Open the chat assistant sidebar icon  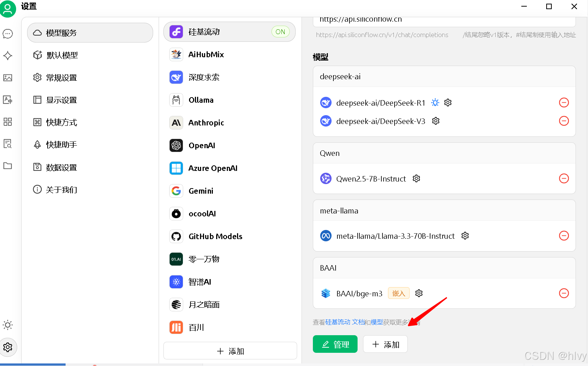click(8, 34)
